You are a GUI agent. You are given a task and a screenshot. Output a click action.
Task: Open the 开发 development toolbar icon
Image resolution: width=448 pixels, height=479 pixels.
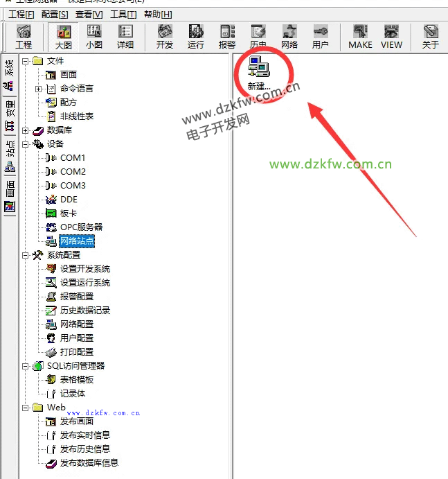pos(165,36)
